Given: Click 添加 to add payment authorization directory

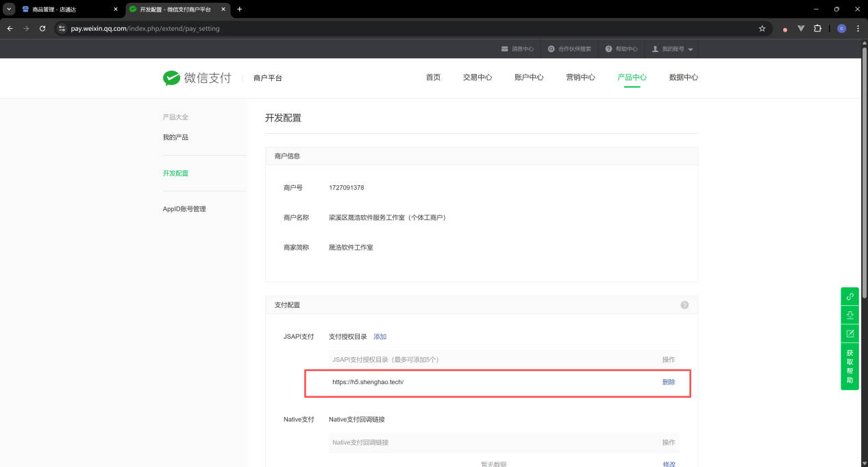Looking at the screenshot, I should click(x=380, y=337).
